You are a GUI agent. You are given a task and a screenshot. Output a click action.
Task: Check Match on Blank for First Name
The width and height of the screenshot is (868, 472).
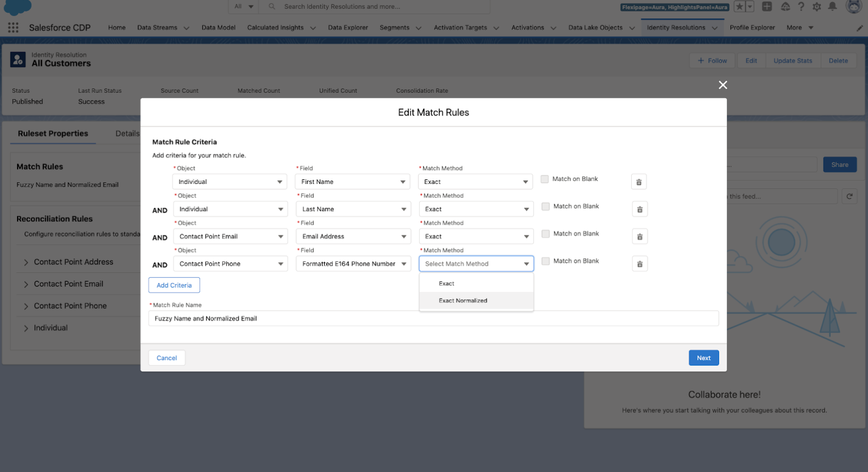click(544, 179)
